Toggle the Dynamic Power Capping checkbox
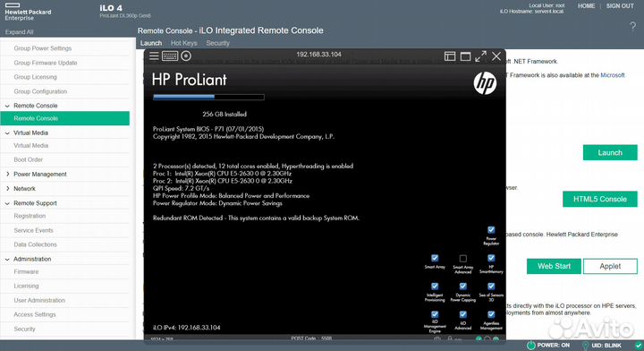Viewport: 644px width, 351px height. coord(463,286)
